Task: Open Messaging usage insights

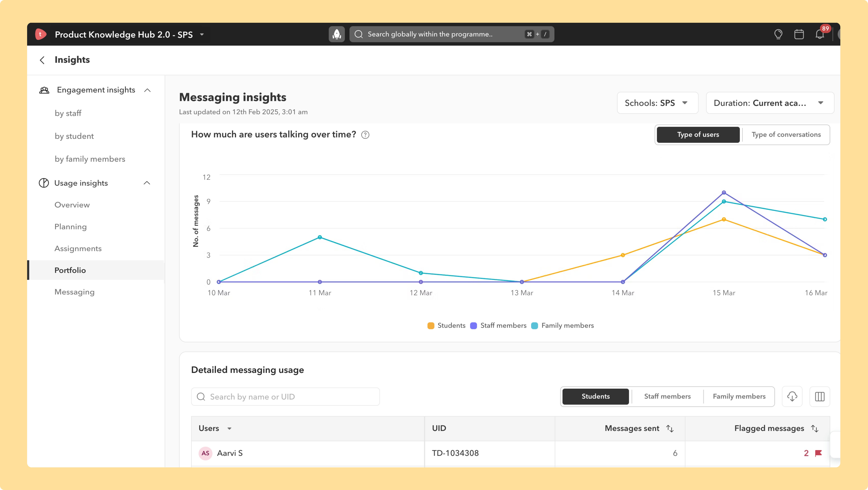Action: [74, 292]
